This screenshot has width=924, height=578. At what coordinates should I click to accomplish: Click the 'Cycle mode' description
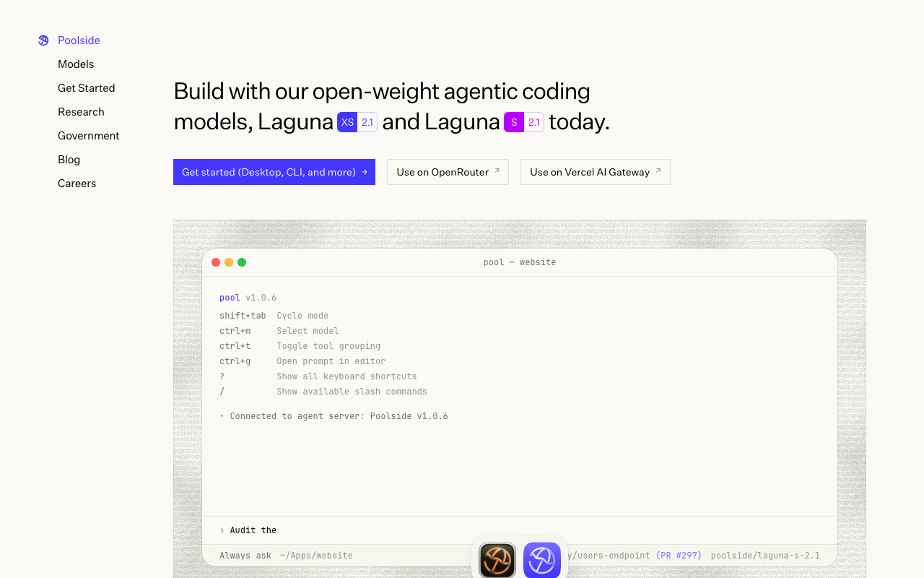(302, 316)
